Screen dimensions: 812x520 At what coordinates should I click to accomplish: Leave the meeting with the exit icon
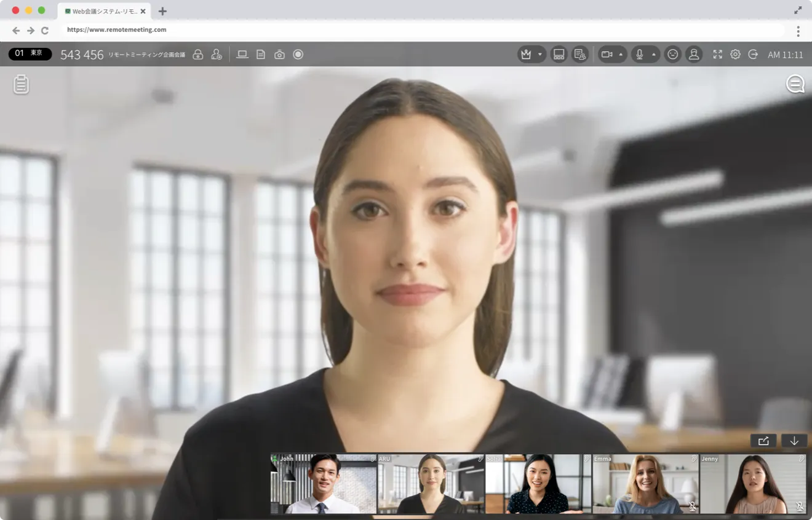click(x=753, y=55)
